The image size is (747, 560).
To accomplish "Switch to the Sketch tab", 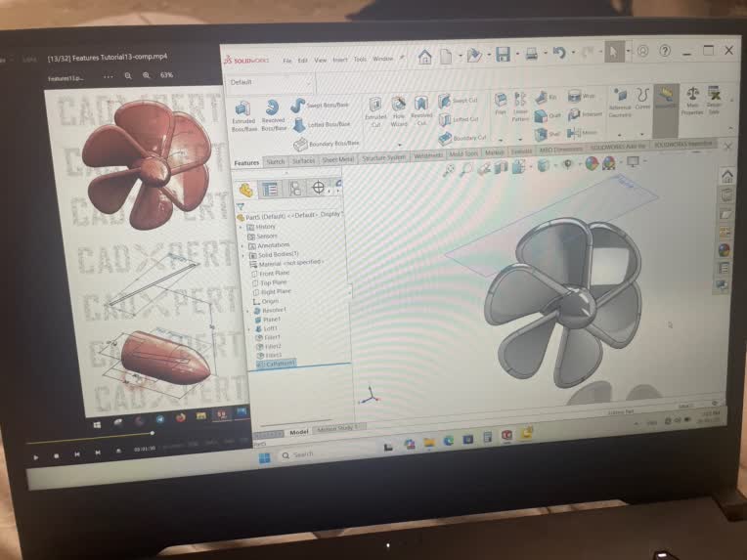I will point(276,162).
